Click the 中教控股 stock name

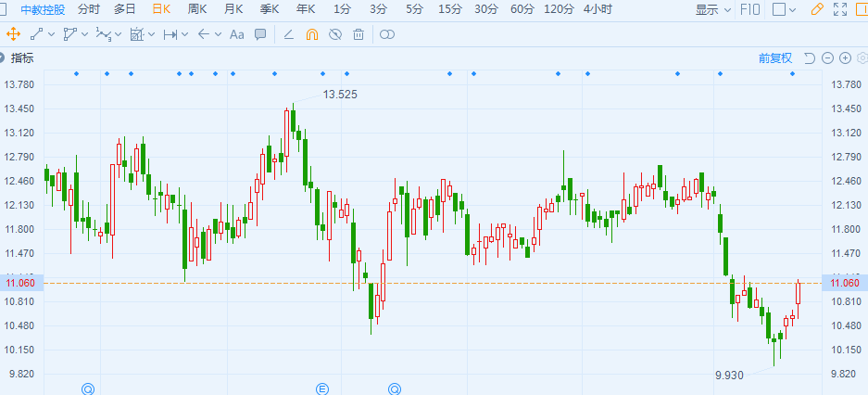point(43,9)
